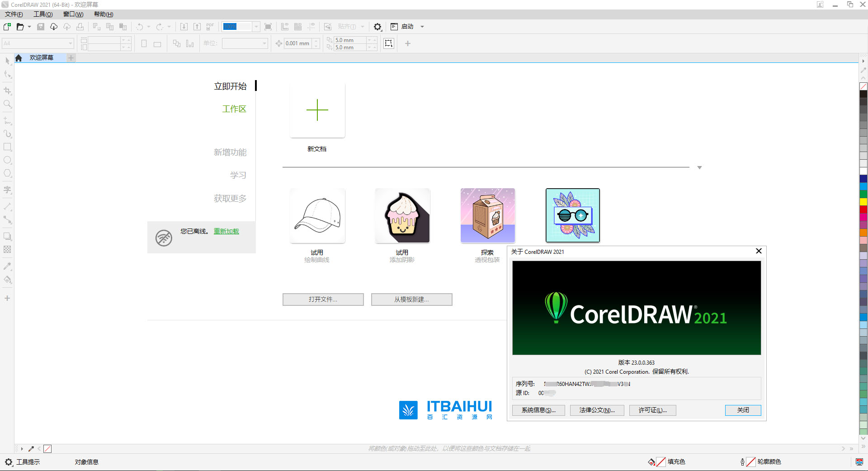Click the Open folder icon in toolbar

[20, 27]
